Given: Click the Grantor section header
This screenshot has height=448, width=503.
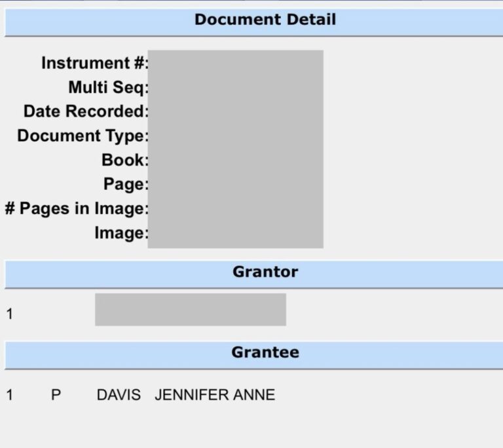Looking at the screenshot, I should 265,272.
